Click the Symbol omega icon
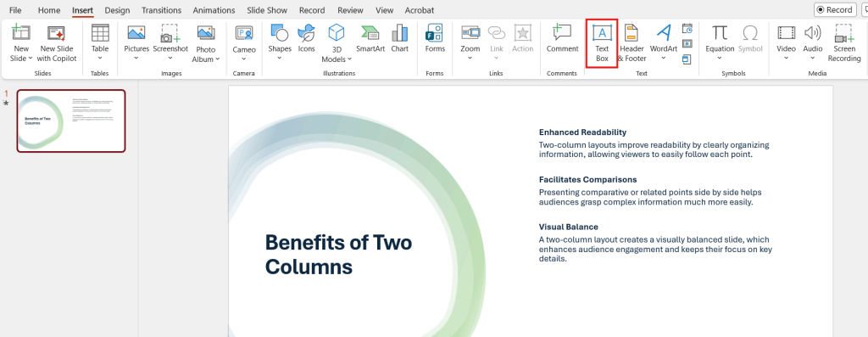 pos(750,33)
